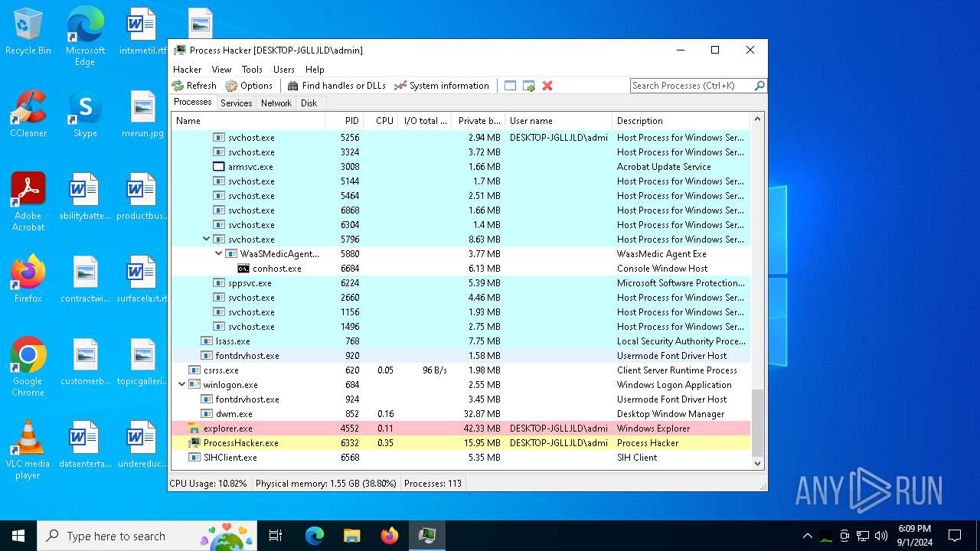Image resolution: width=980 pixels, height=551 pixels.
Task: Select the conhost.exe process icon
Action: pyautogui.click(x=243, y=269)
